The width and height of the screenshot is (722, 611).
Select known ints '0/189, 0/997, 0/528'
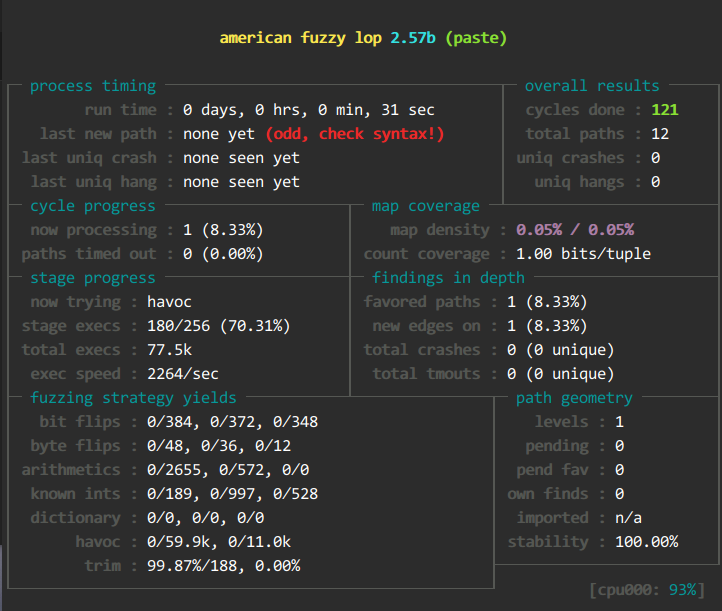[233, 494]
